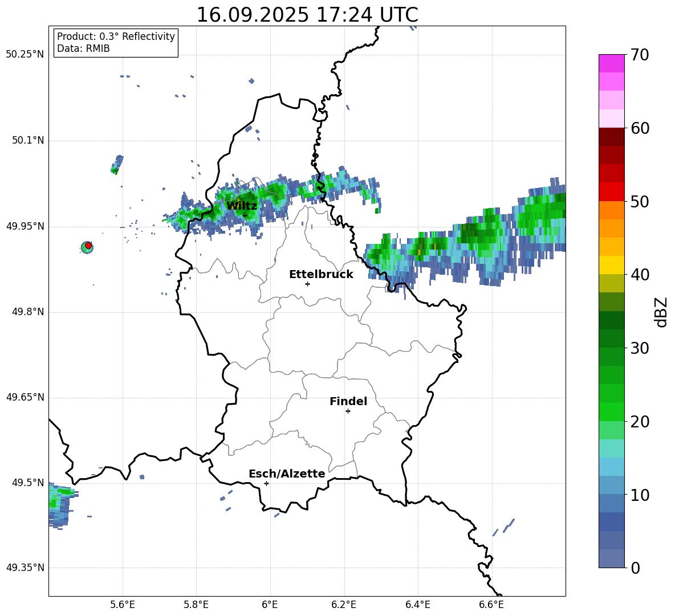The height and width of the screenshot is (616, 675).
Task: Pick the yellow swatch above 40 dBZ
Action: [611, 265]
